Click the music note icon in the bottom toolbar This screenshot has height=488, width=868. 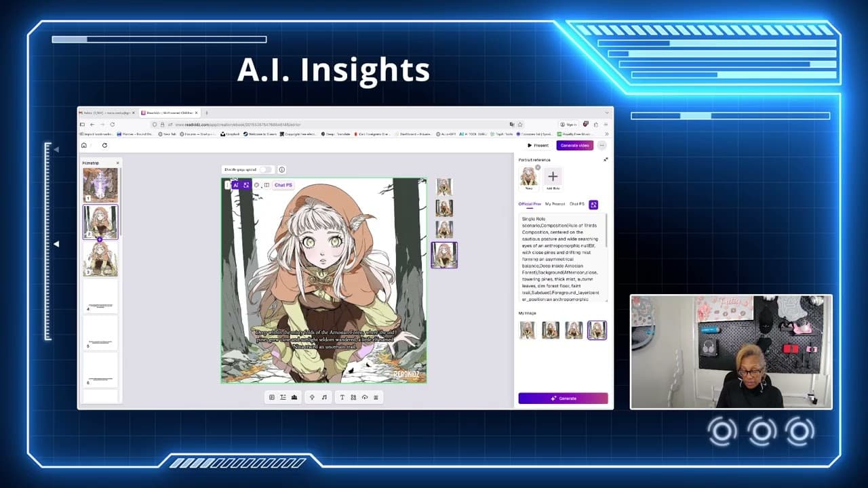pyautogui.click(x=323, y=397)
